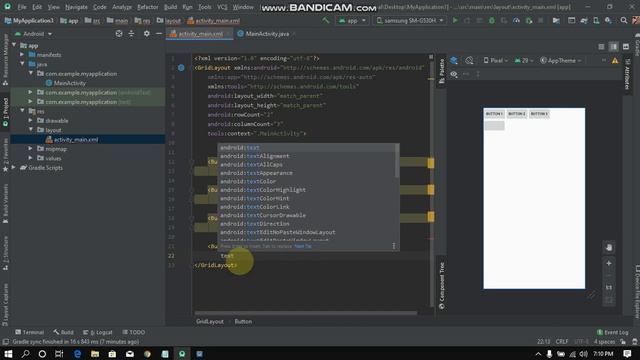This screenshot has width=640, height=360.
Task: Click the GridLayout breadcrumb
Action: (x=210, y=322)
